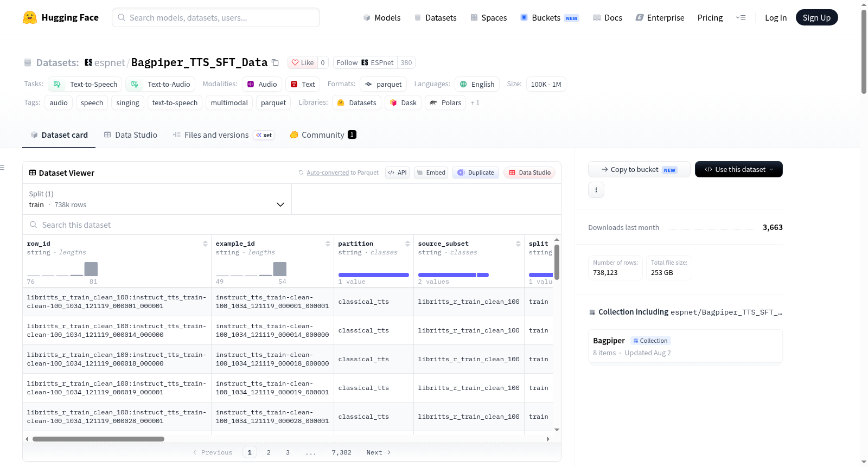Screen dimensions: 868x467
Task: Select the singing tag
Action: pyautogui.click(x=127, y=103)
